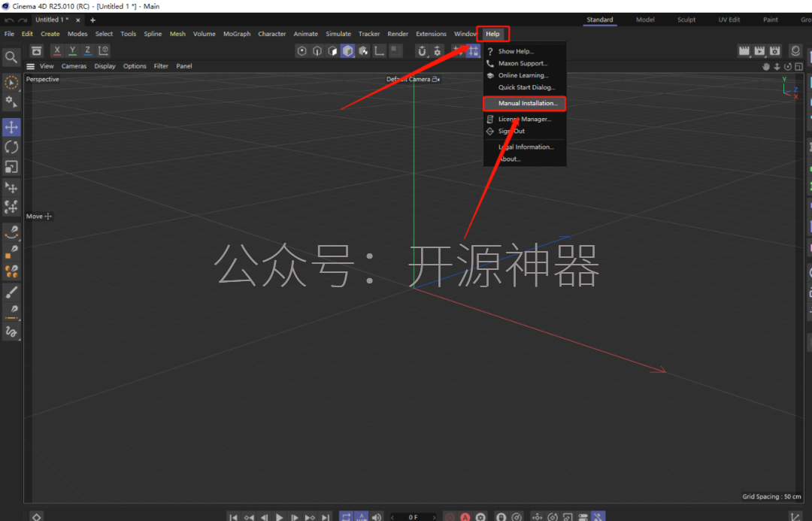
Task: Activate the Rotate tool
Action: (x=11, y=147)
